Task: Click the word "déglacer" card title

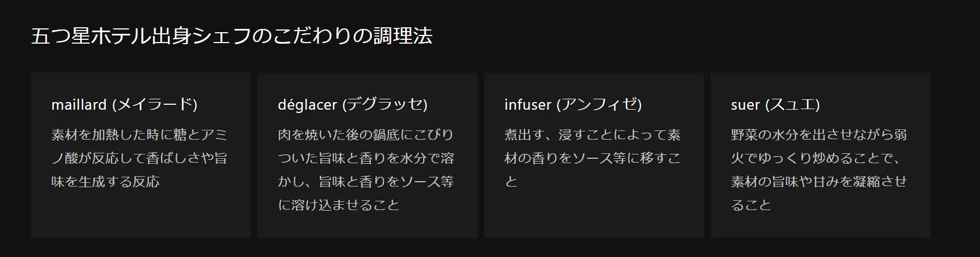Action: (x=307, y=105)
